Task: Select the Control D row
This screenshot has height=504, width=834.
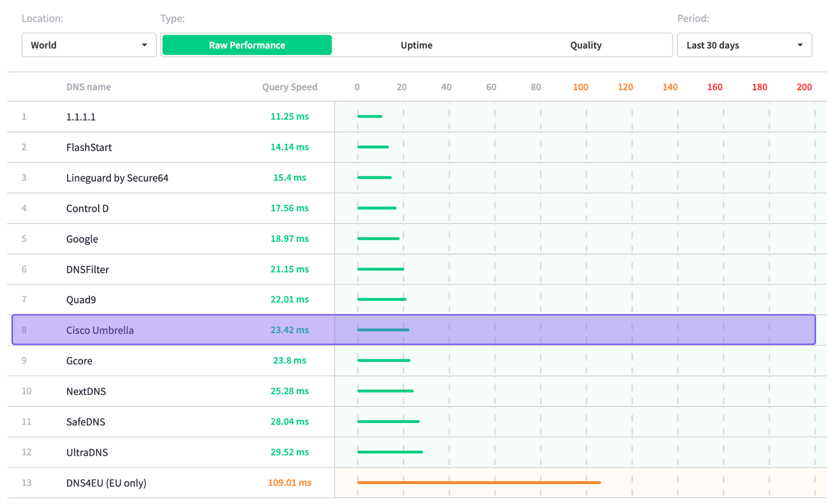Action: coord(87,208)
